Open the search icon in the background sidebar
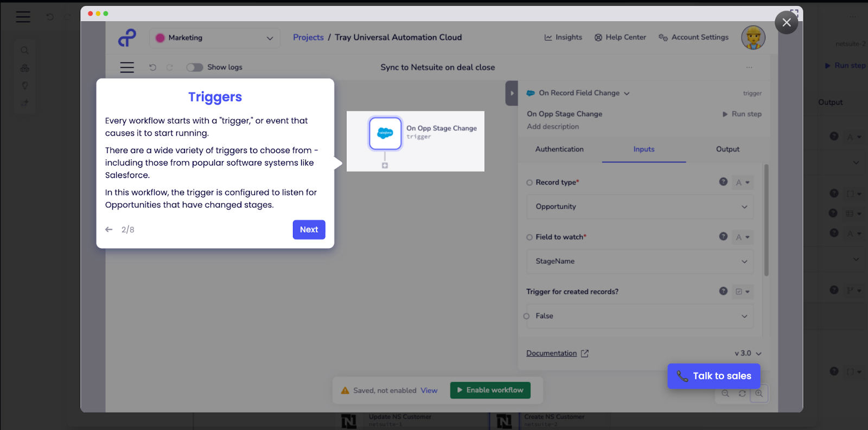The image size is (868, 430). [24, 50]
